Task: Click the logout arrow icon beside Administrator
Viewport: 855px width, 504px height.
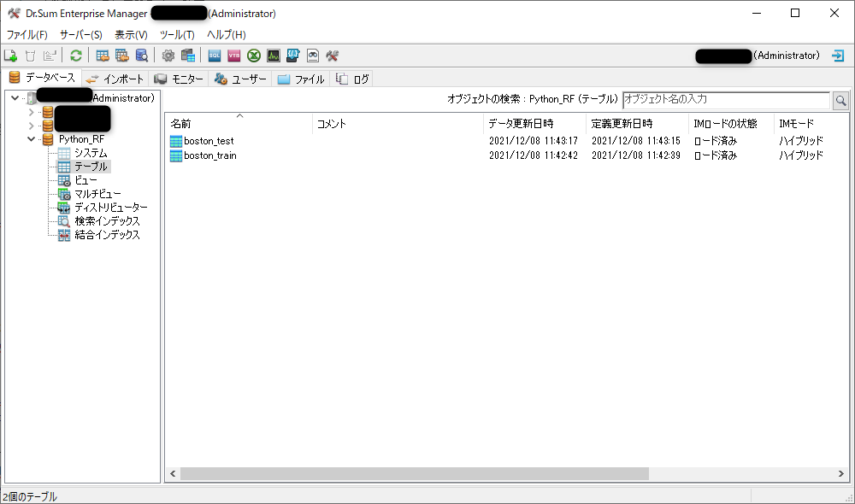Action: pyautogui.click(x=838, y=56)
